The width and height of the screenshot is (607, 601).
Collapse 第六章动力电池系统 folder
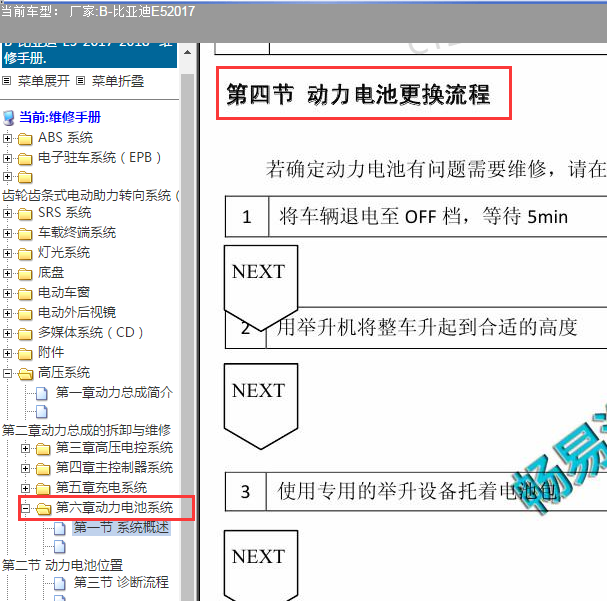[x=25, y=509]
